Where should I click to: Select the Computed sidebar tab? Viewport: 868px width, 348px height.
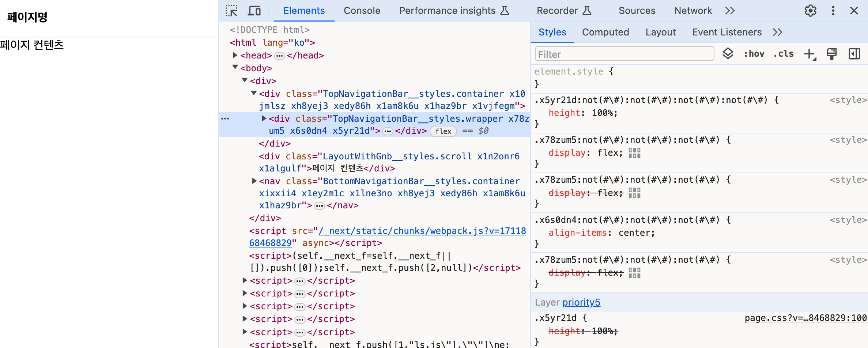tap(605, 32)
